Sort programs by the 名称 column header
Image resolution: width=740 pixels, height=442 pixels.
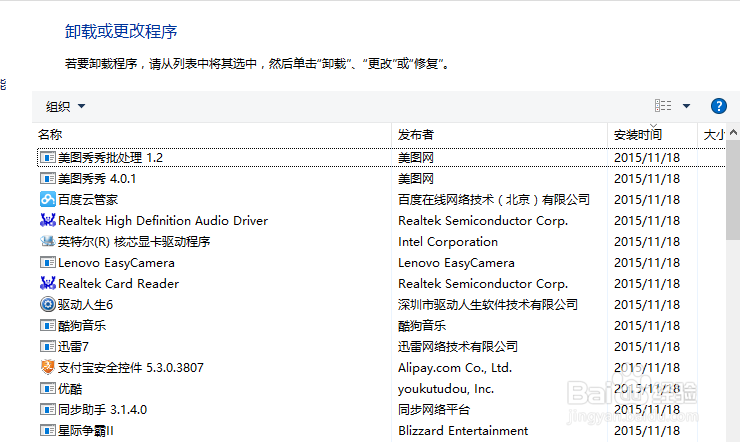[51, 134]
